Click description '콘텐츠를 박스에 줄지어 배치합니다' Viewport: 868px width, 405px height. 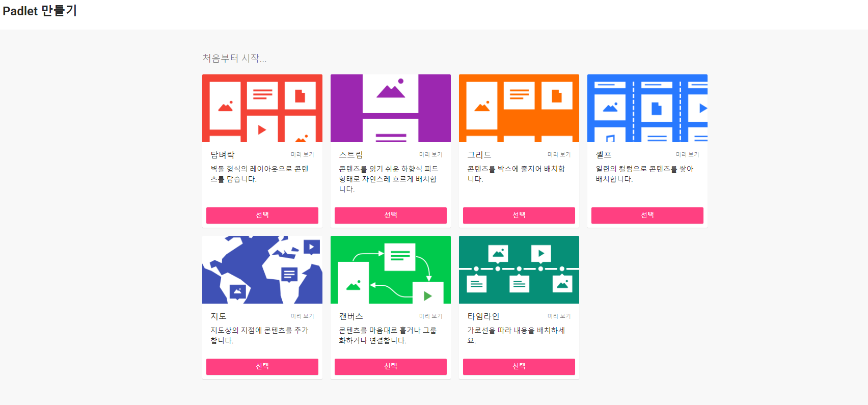click(x=516, y=174)
